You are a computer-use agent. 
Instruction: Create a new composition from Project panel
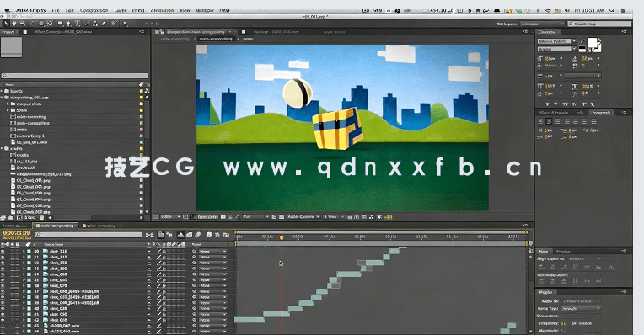click(19, 218)
